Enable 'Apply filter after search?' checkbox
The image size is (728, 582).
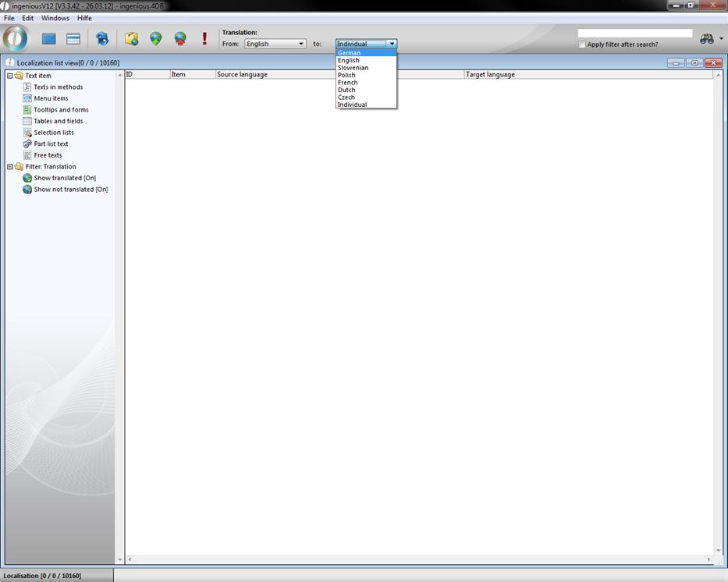click(582, 44)
